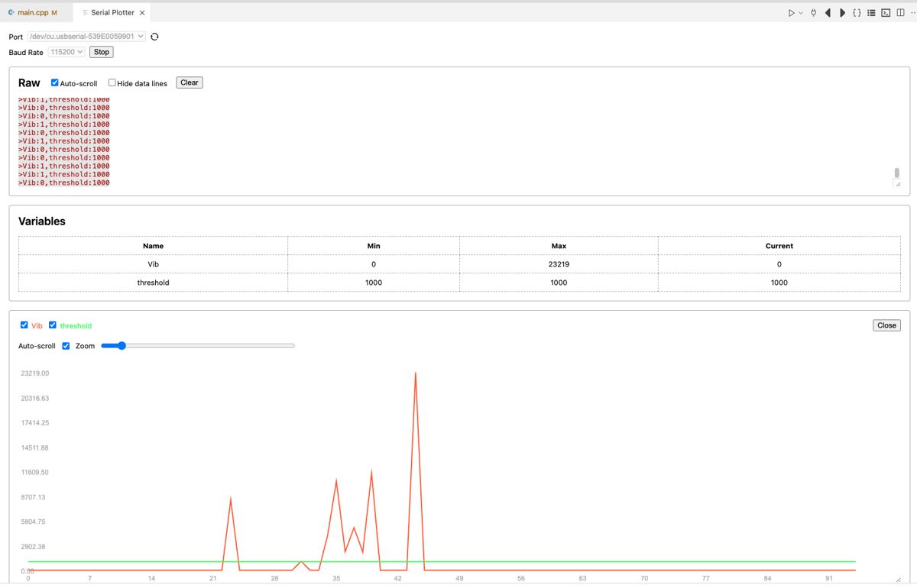The image size is (917, 588).
Task: Click the run triangle icon in editor toolbar
Action: coord(791,13)
